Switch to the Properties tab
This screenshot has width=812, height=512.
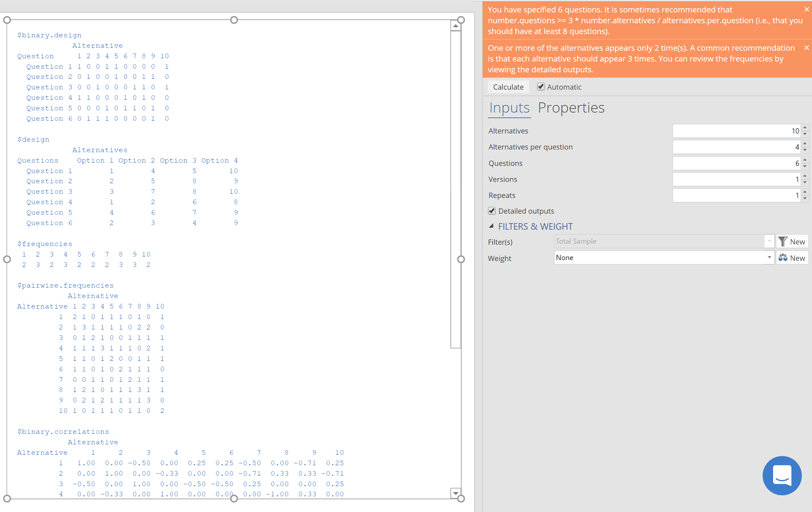point(571,108)
